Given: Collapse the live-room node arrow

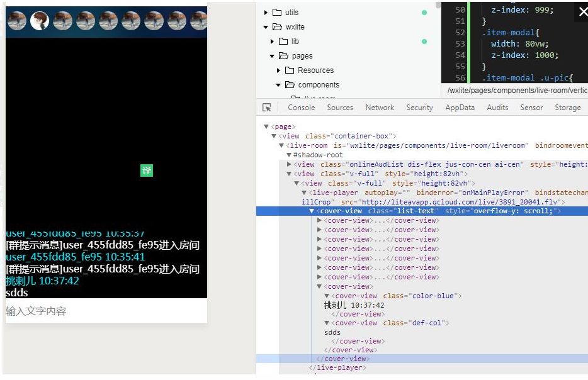Looking at the screenshot, I should [x=281, y=145].
